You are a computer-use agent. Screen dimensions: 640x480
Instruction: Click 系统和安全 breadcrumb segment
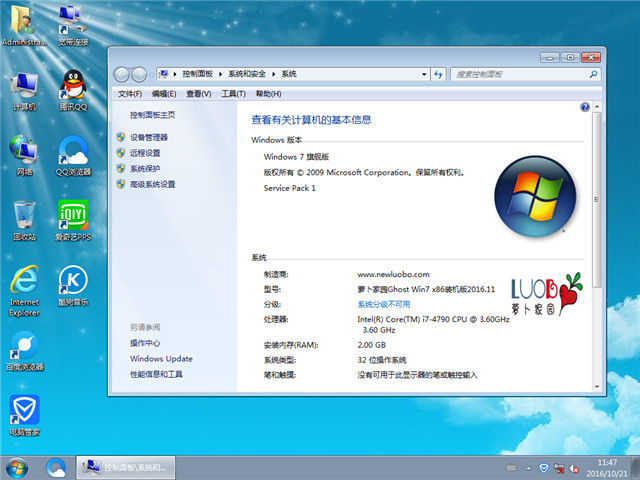point(247,74)
